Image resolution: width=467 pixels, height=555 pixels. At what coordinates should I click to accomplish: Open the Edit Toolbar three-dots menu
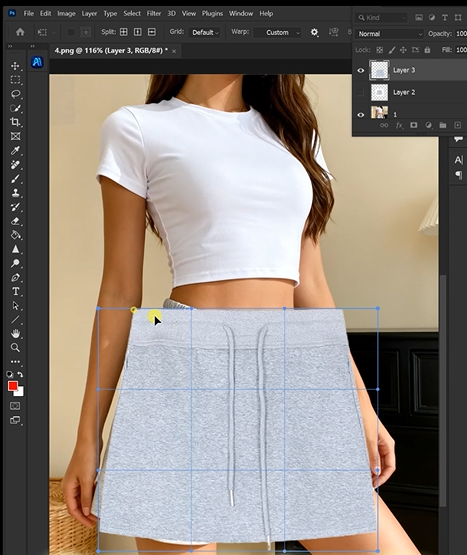tap(15, 362)
